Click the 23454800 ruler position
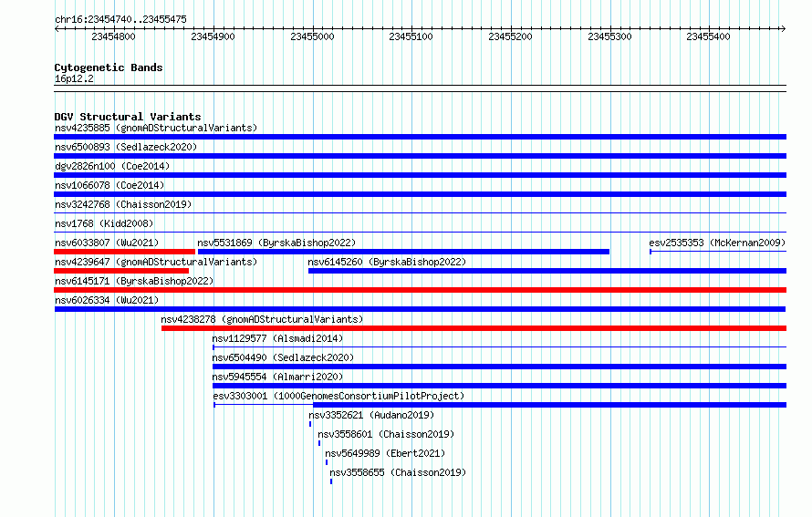 (113, 36)
